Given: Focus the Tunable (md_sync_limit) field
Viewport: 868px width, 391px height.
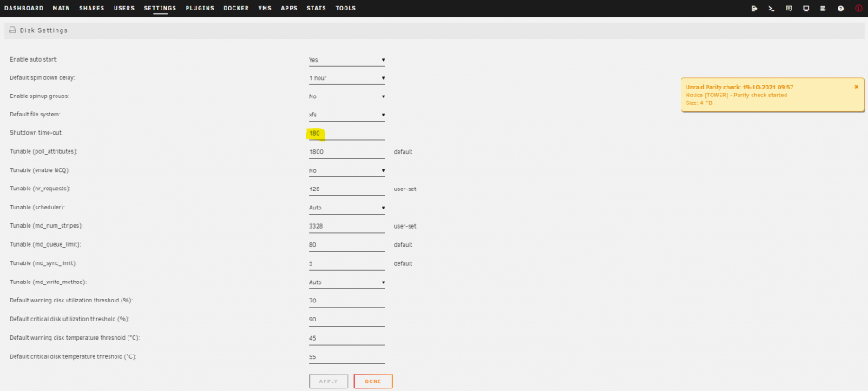Looking at the screenshot, I should click(346, 263).
